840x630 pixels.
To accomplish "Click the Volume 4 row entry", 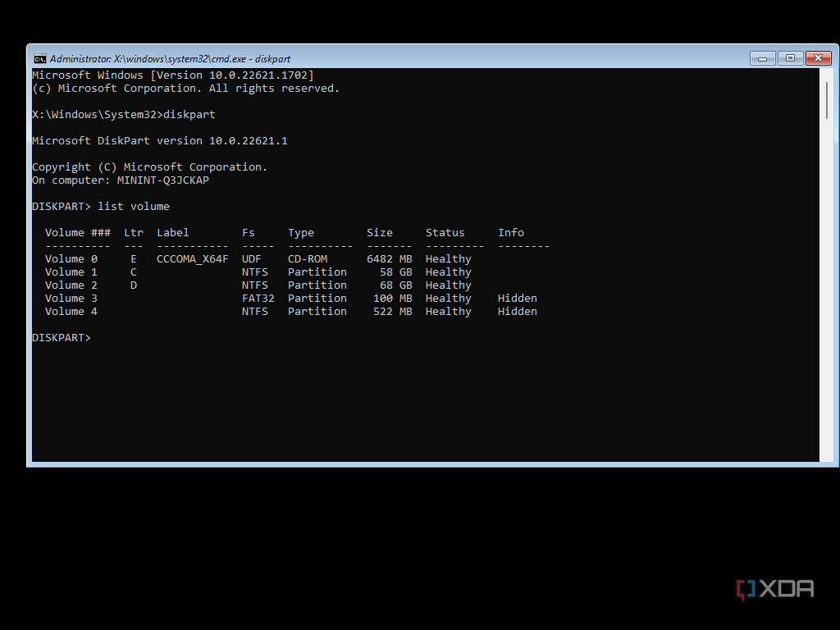I will [x=71, y=312].
